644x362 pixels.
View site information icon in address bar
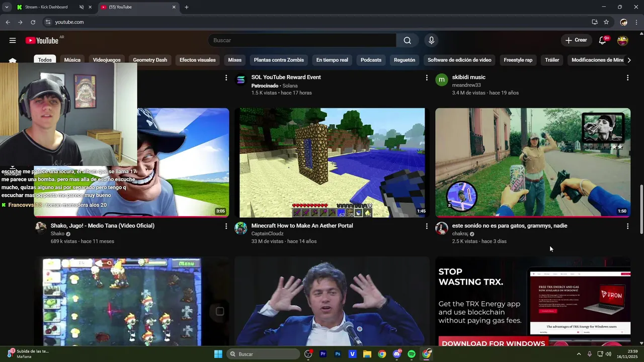(48, 22)
